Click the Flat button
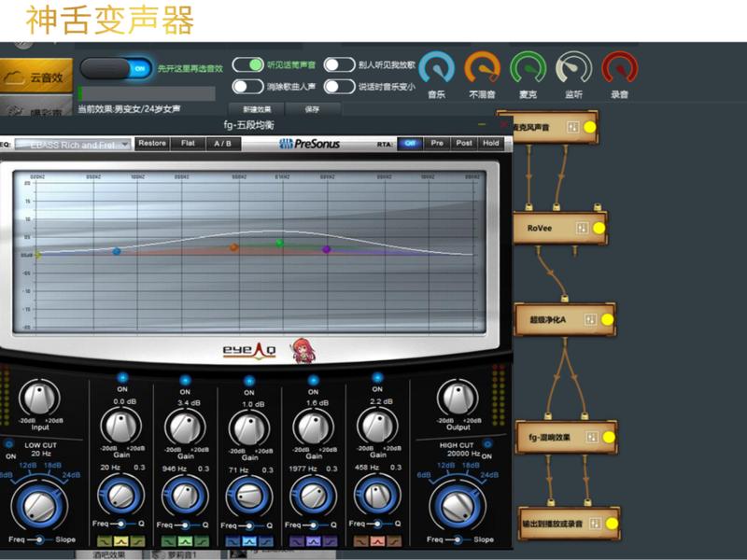 point(189,143)
